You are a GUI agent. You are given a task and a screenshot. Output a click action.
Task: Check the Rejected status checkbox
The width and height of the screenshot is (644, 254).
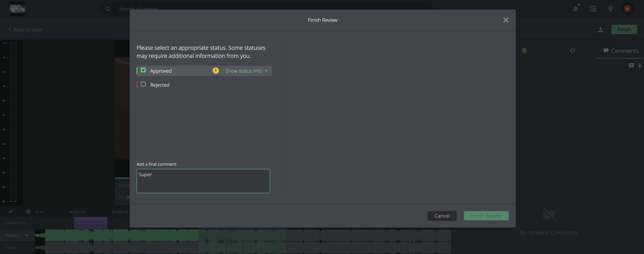coord(143,84)
